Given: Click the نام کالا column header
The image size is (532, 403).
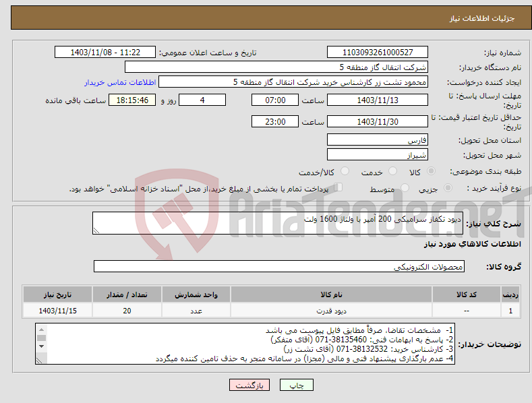Looking at the screenshot, I should (x=331, y=294).
